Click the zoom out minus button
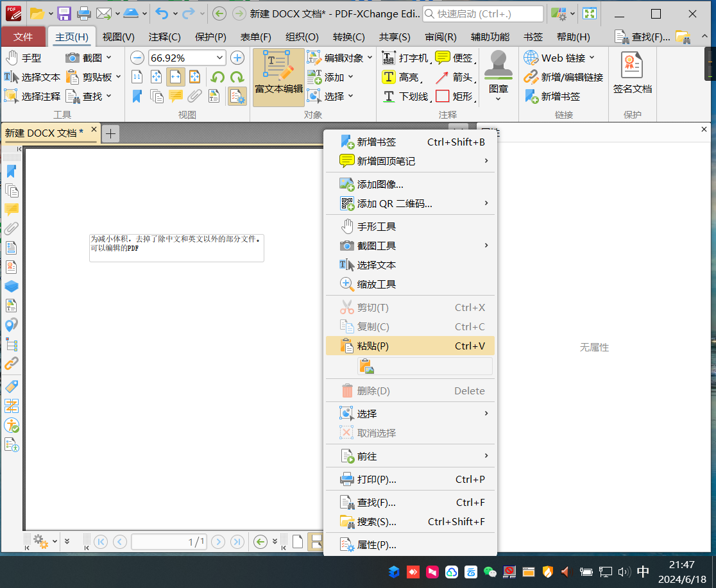Viewport: 716px width, 588px height. pyautogui.click(x=137, y=58)
